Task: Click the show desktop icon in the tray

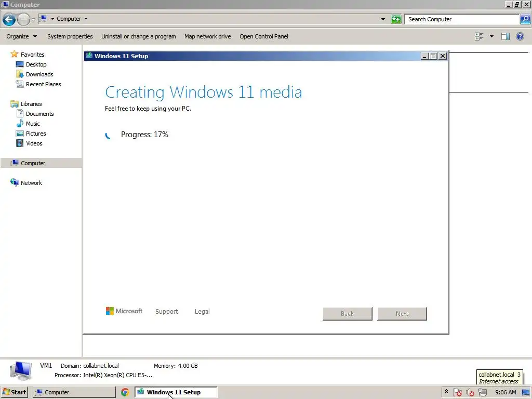Action: [x=526, y=393]
